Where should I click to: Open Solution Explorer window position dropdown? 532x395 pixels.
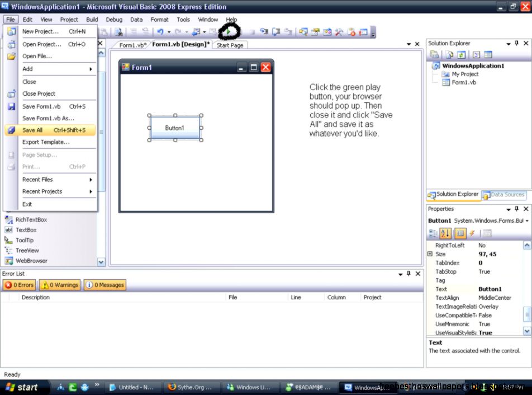point(509,44)
